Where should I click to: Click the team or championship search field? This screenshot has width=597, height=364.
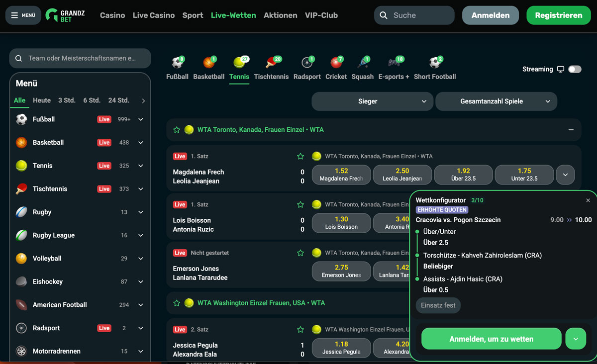coord(80,58)
